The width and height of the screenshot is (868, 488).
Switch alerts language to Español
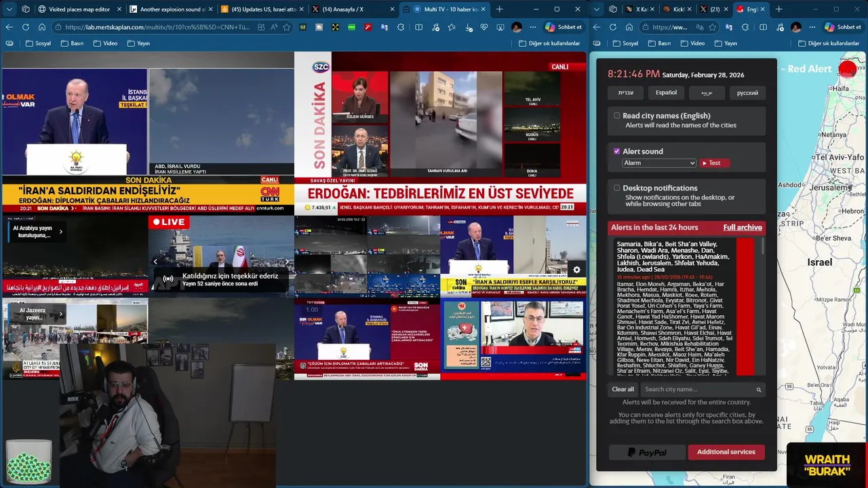tap(666, 93)
